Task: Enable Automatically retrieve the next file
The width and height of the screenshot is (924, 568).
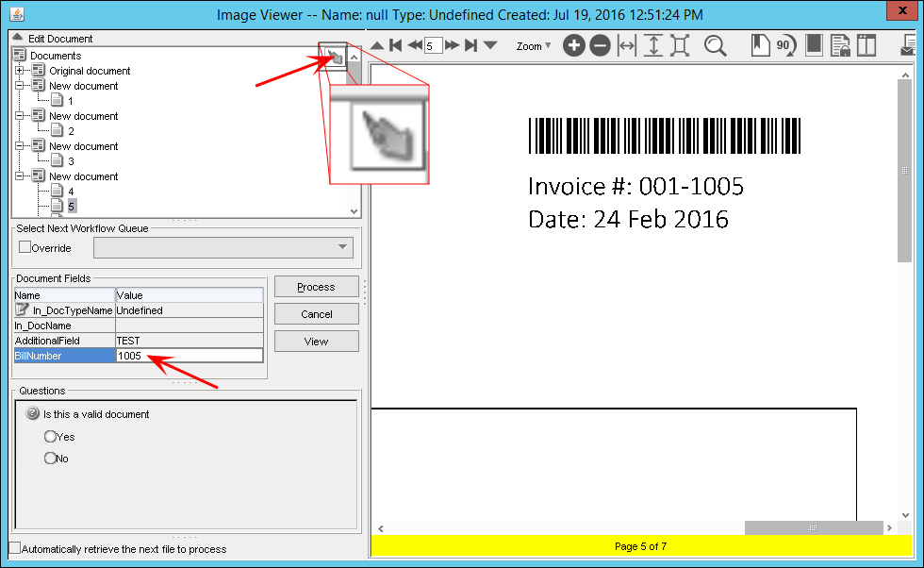Action: [15, 548]
